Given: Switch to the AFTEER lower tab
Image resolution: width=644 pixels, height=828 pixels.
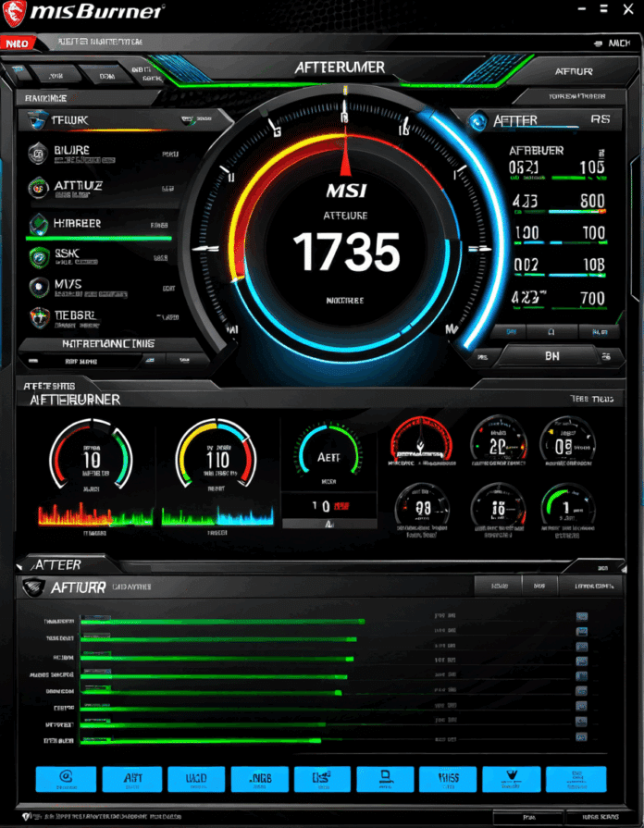Looking at the screenshot, I should (56, 564).
